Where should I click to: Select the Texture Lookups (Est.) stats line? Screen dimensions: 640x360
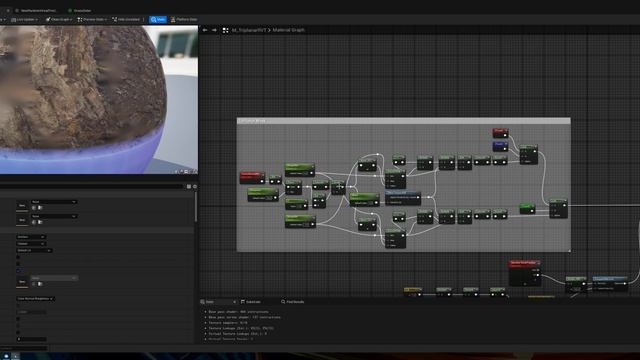(x=241, y=328)
